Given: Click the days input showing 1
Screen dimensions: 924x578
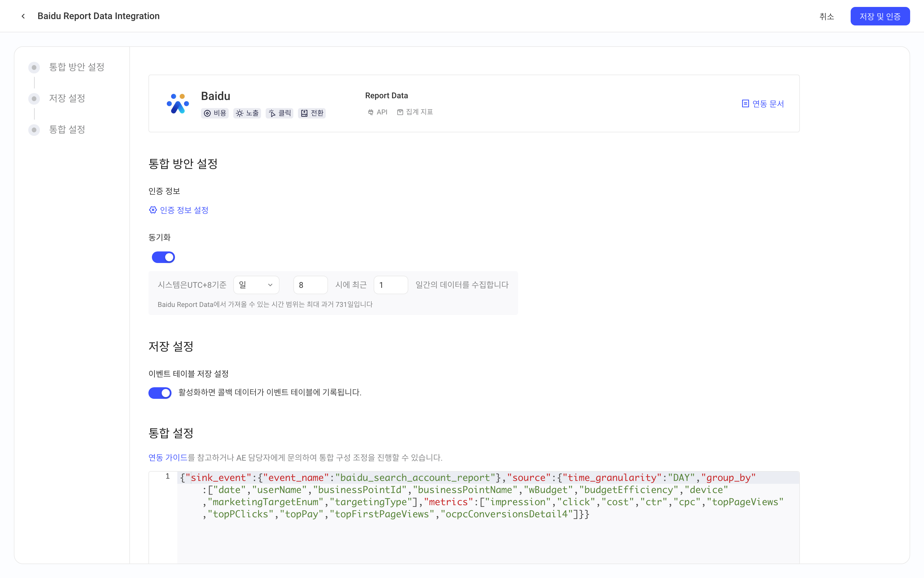Looking at the screenshot, I should click(x=391, y=285).
